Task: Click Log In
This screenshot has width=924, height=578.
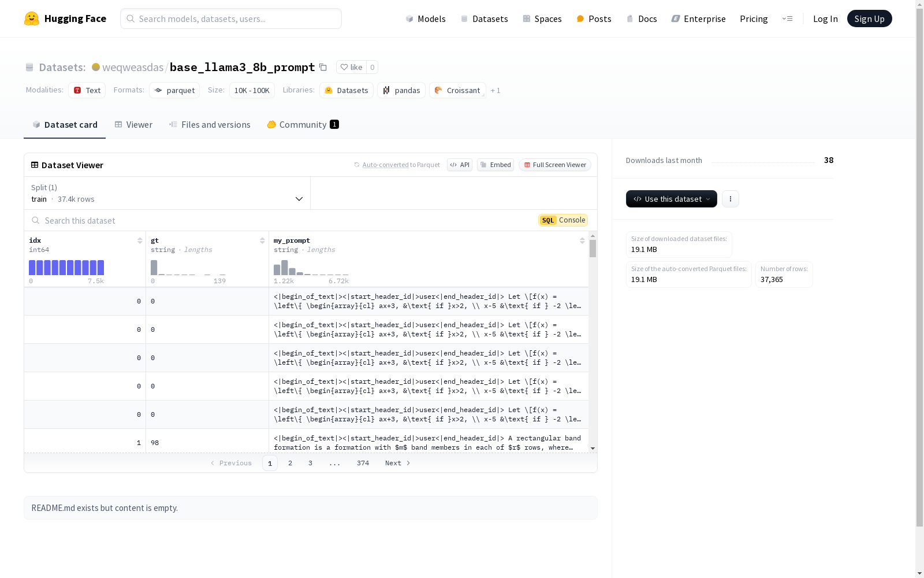Action: (x=825, y=18)
